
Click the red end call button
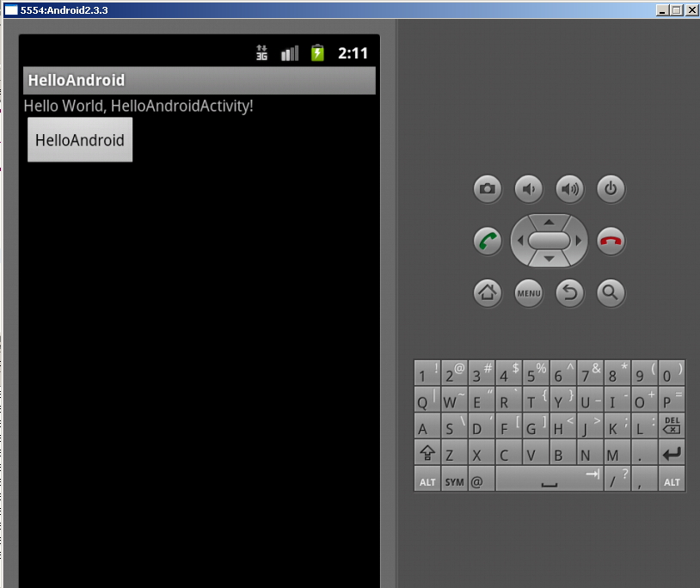[x=611, y=241]
